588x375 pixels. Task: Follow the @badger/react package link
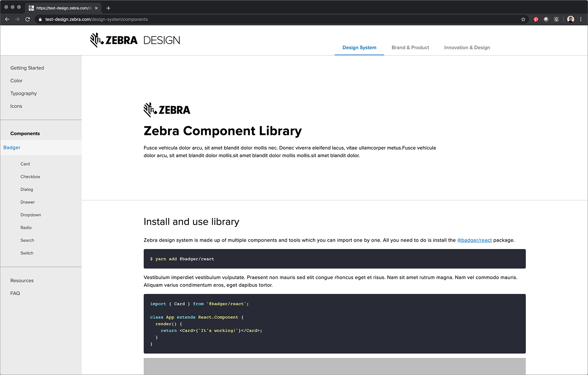[474, 240]
